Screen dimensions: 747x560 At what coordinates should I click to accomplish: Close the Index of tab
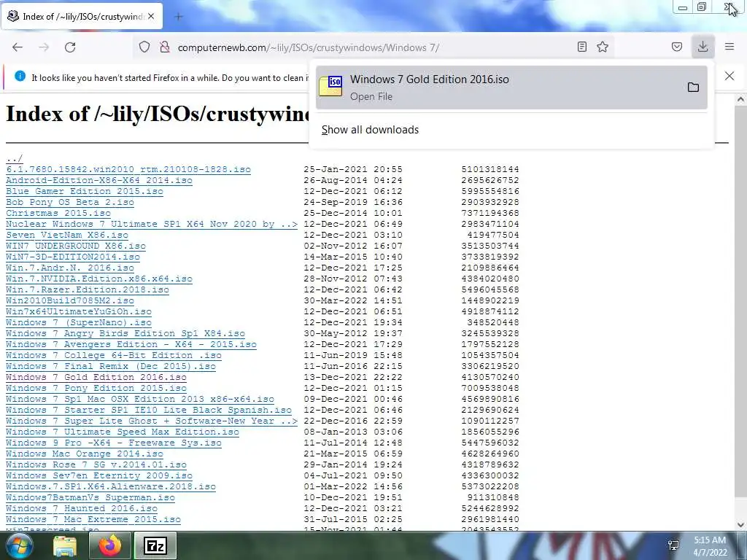[151, 16]
